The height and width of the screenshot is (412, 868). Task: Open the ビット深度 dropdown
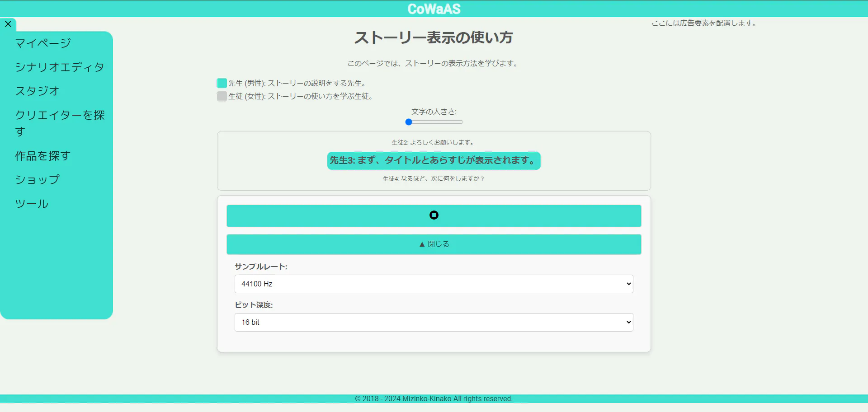click(x=434, y=322)
